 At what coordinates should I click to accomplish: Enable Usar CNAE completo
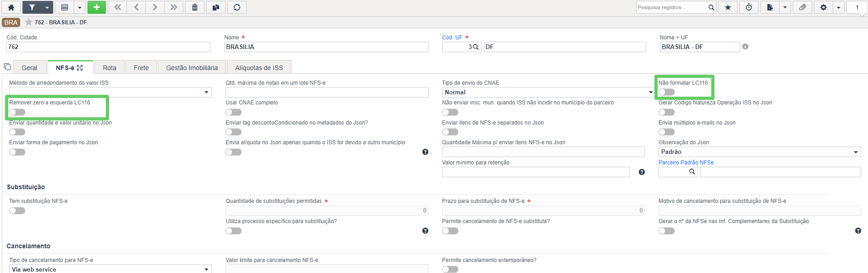pyautogui.click(x=233, y=112)
